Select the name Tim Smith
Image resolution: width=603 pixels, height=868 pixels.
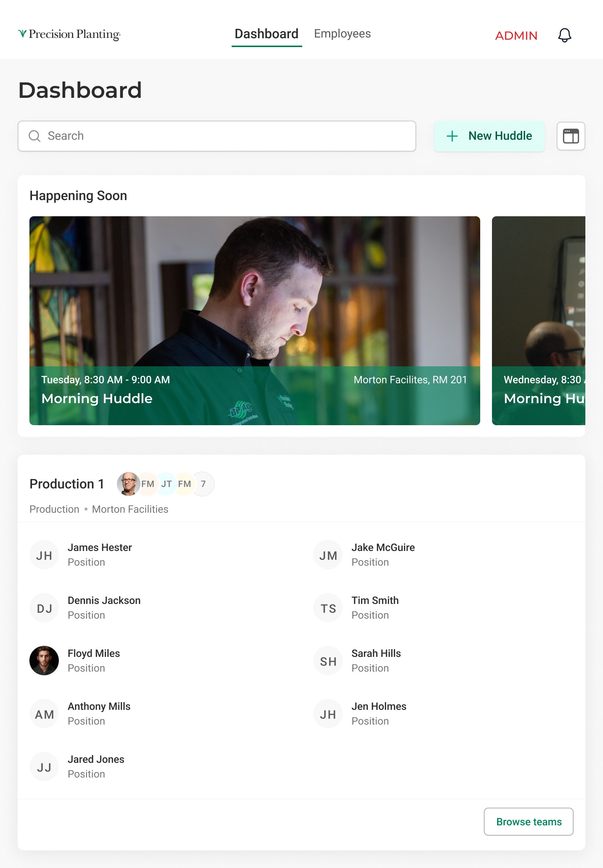point(375,601)
